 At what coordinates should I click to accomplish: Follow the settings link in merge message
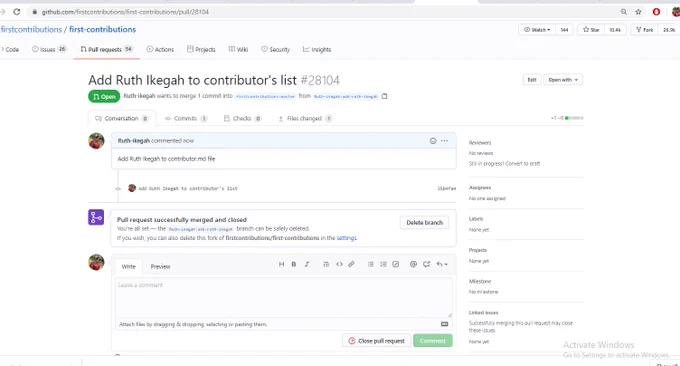[347, 238]
